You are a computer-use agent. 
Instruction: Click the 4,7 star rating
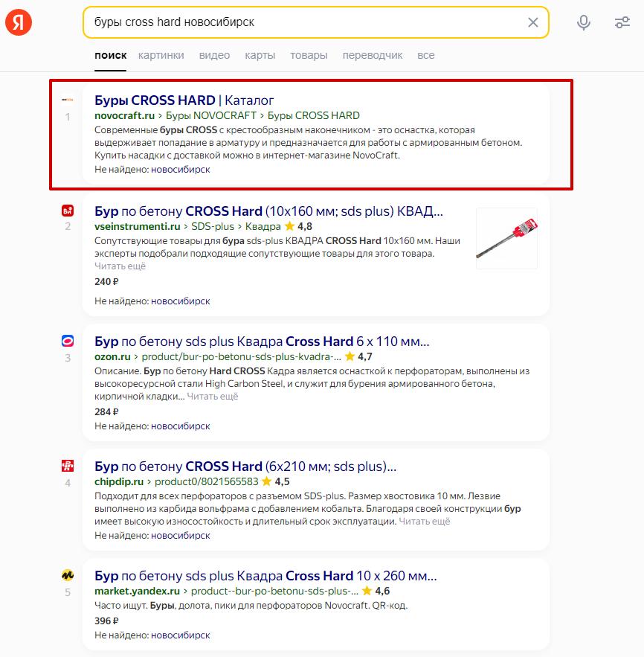pos(359,356)
